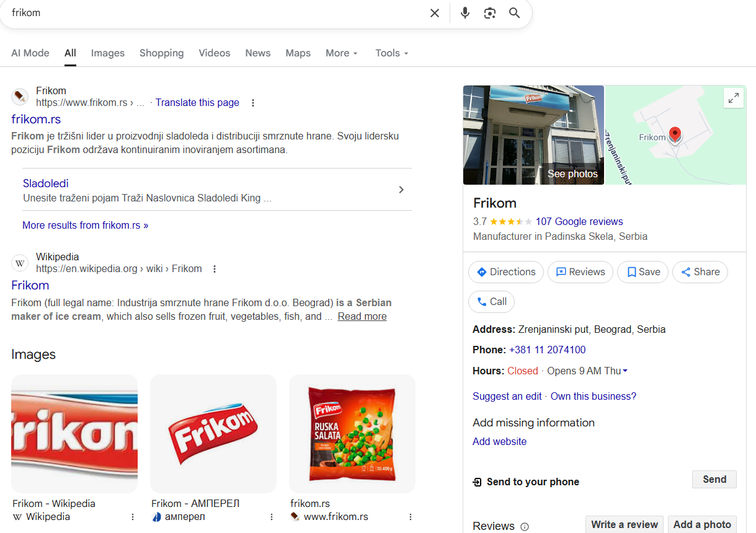756x533 pixels.
Task: Open the Tools dropdown
Action: pyautogui.click(x=392, y=53)
